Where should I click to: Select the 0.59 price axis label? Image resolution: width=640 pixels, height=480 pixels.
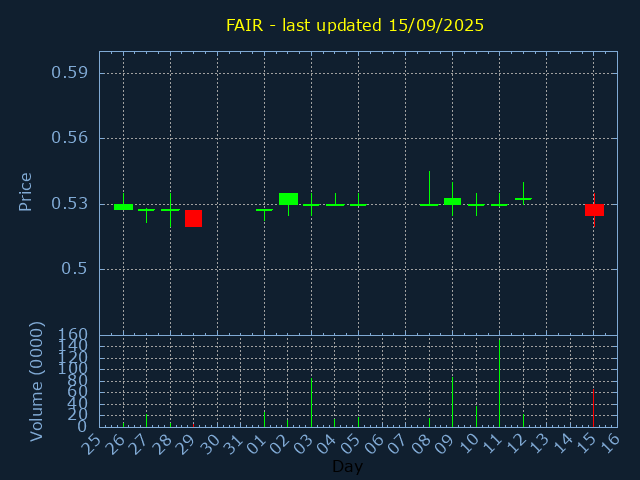[x=69, y=73]
